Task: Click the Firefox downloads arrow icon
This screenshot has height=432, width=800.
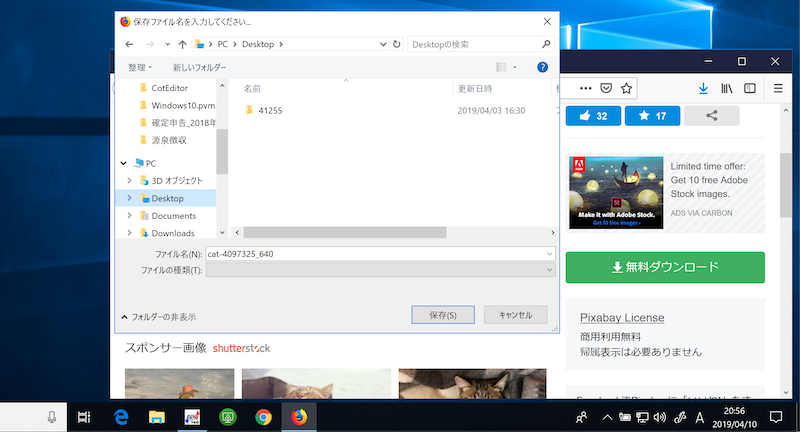Action: (703, 88)
